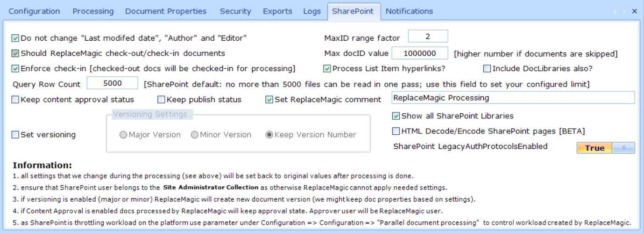Uncheck the Enforce check-in option
Screen dimensions: 644x234
(x=15, y=69)
